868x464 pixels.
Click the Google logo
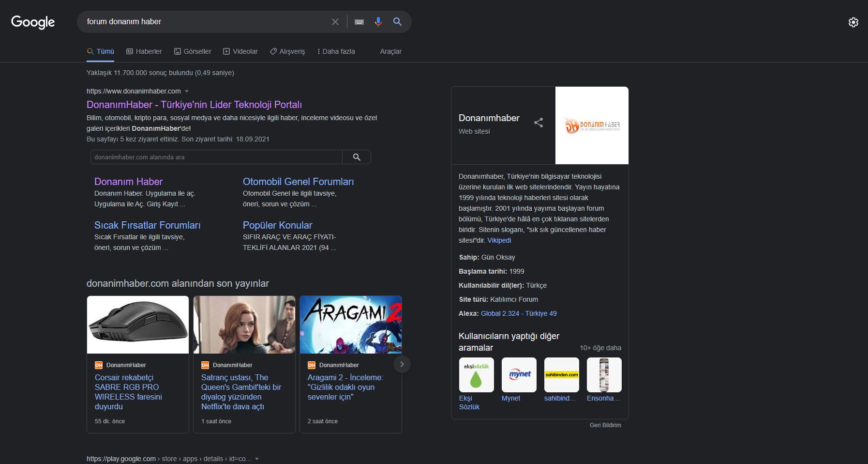[33, 22]
